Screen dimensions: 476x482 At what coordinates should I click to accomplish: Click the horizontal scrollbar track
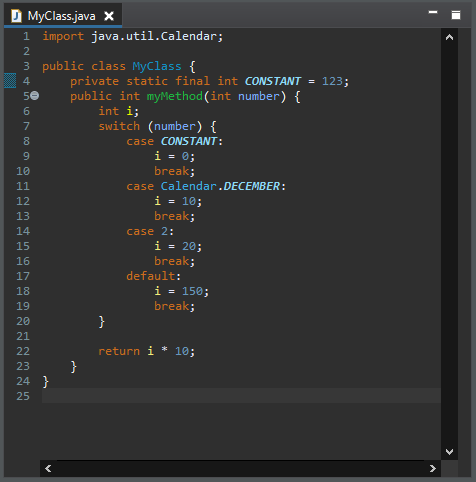pyautogui.click(x=240, y=468)
